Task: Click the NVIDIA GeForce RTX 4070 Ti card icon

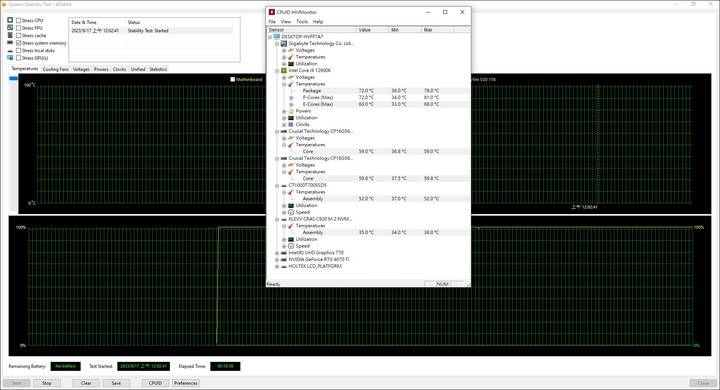Action: coord(284,260)
